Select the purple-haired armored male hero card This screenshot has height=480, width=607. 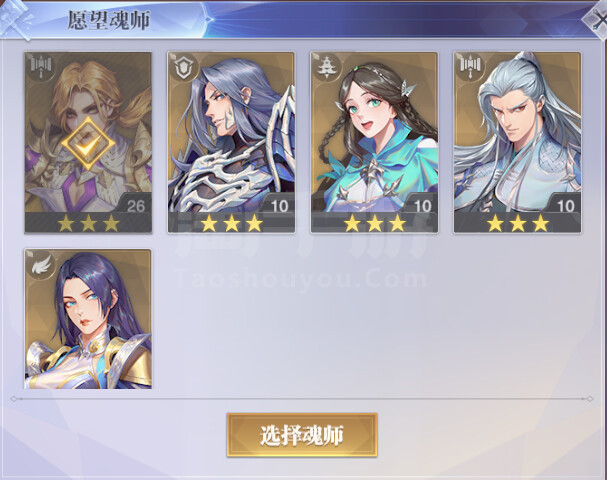[231, 142]
